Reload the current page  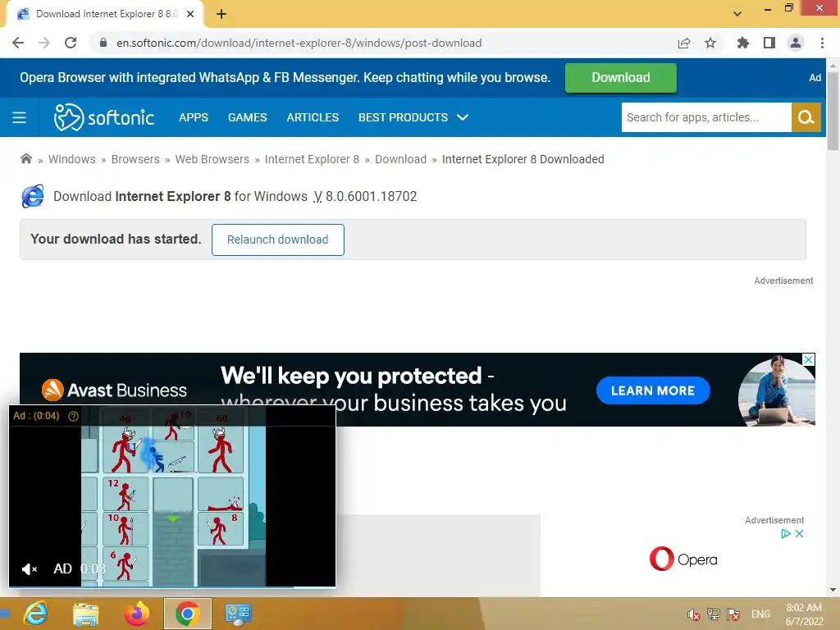[x=71, y=43]
